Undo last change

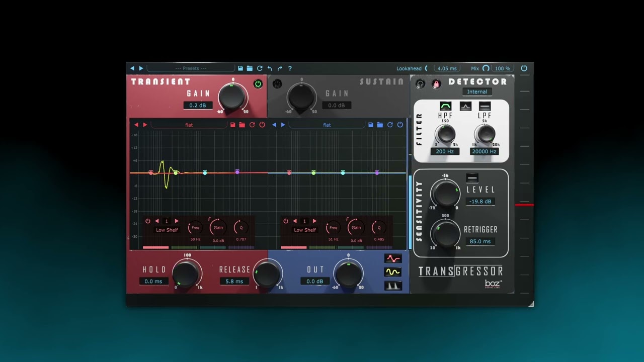[270, 68]
